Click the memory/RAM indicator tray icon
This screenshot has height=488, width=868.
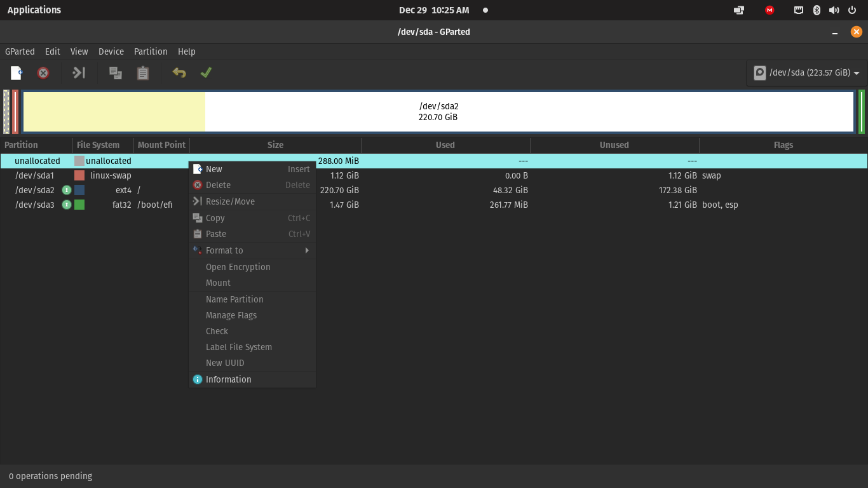(x=799, y=10)
